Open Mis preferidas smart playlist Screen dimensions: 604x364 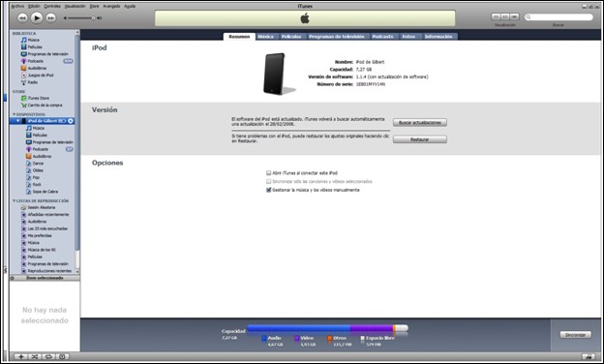pyautogui.click(x=36, y=235)
